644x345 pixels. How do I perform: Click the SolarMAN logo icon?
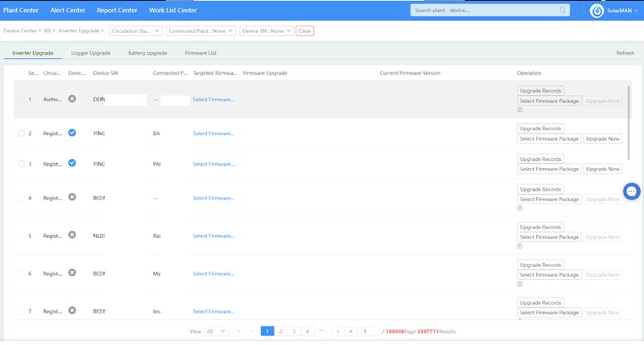point(597,10)
